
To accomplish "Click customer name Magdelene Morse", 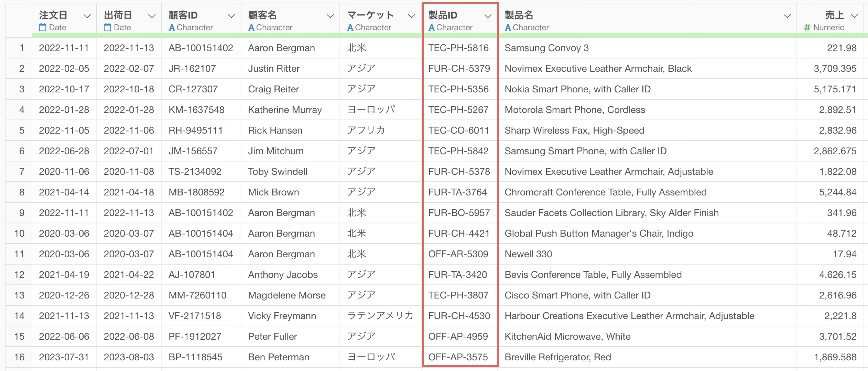I will (287, 296).
